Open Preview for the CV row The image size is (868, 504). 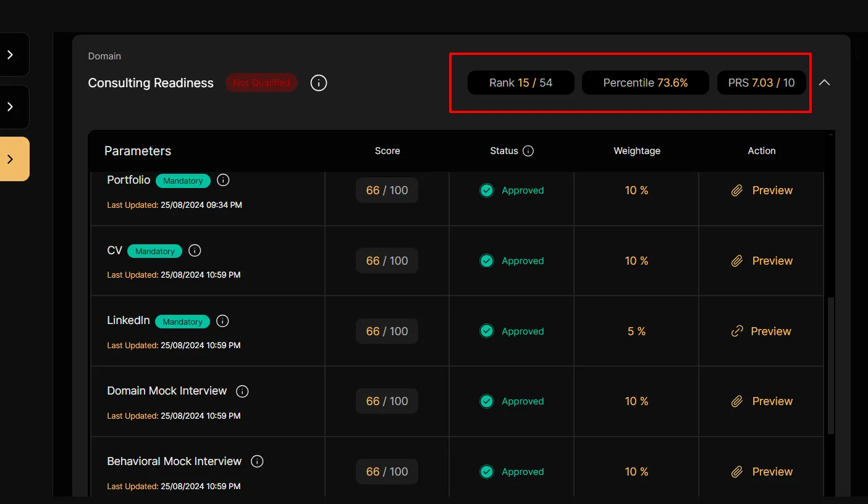tap(772, 261)
